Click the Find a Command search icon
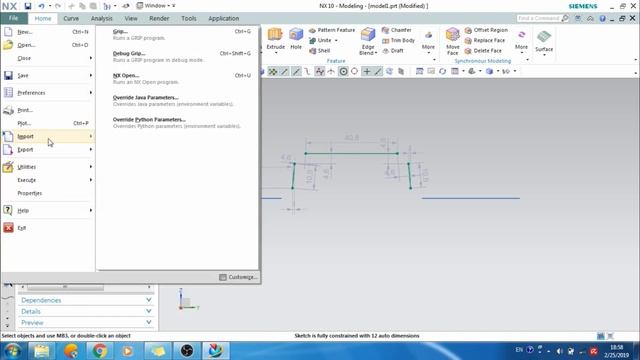The width and height of the screenshot is (640, 360). [565, 18]
